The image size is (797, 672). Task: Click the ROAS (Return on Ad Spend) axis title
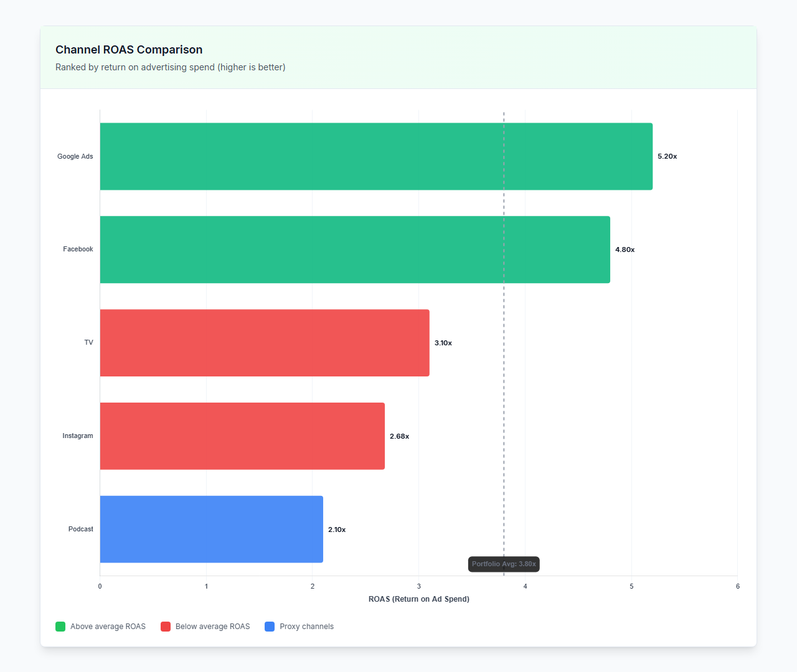tap(419, 599)
